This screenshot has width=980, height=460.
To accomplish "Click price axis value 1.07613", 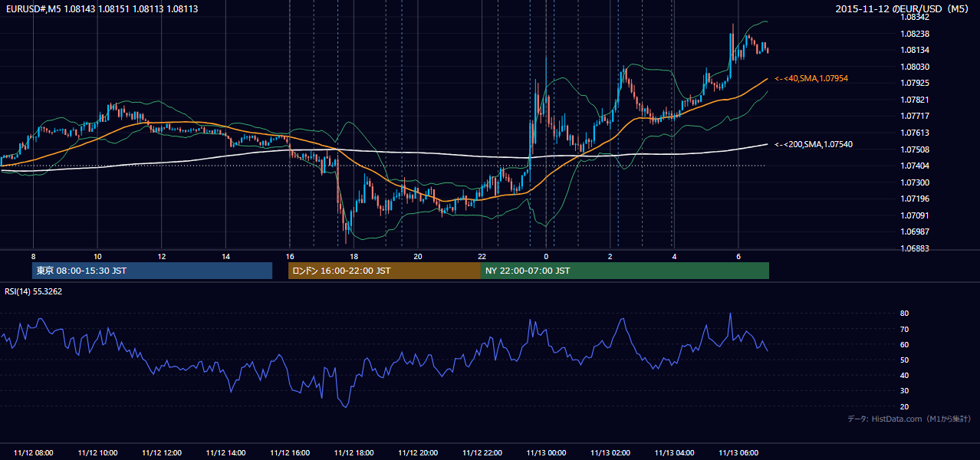I will 916,133.
